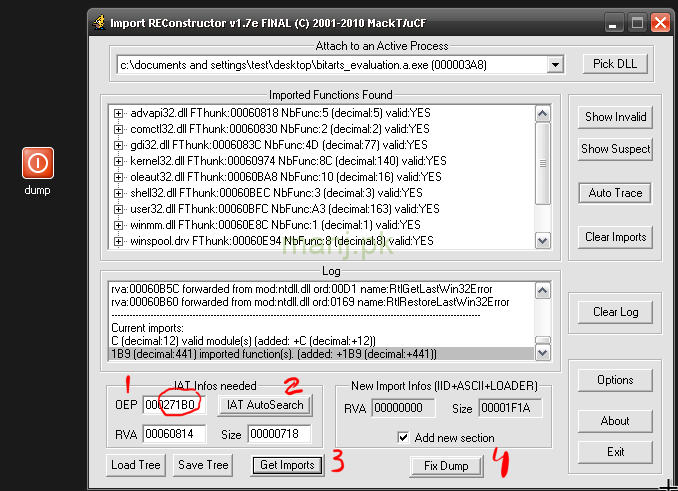Toggle the Add new section checkbox
The height and width of the screenshot is (491, 678).
point(403,437)
